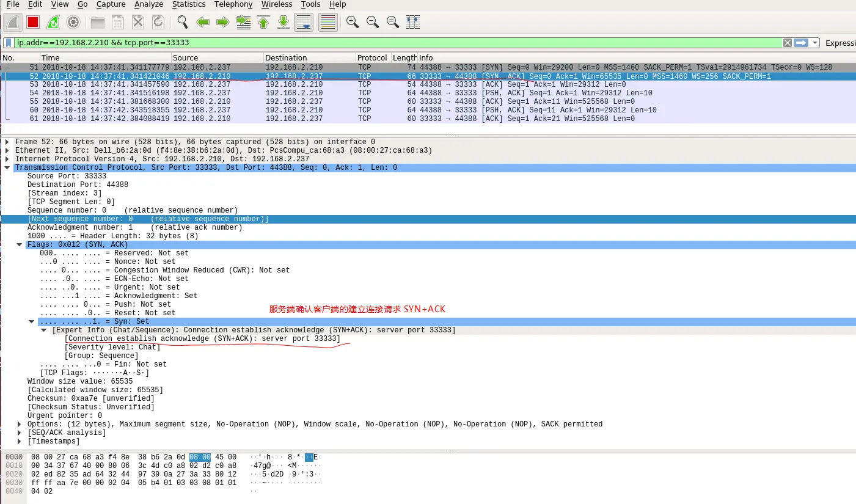
Task: Sort packets by the Protocol column
Action: point(373,57)
